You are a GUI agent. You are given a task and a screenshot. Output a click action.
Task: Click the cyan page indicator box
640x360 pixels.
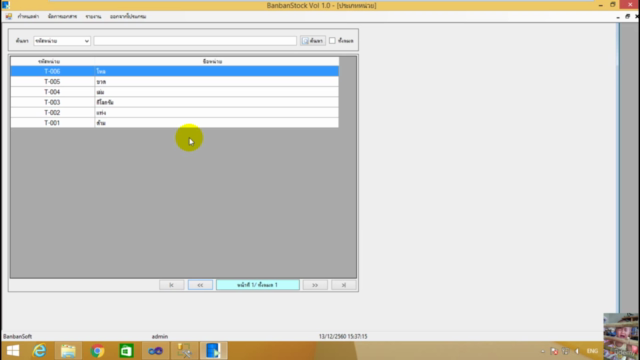click(x=258, y=285)
